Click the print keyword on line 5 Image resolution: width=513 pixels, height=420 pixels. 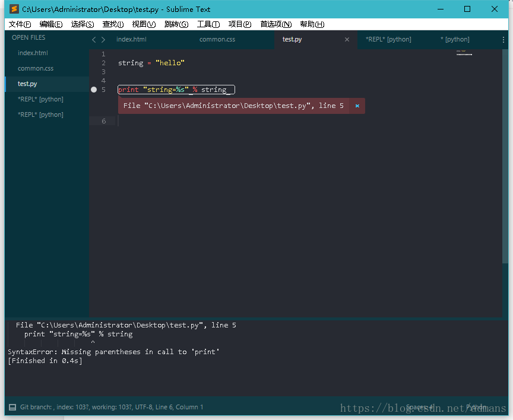pos(128,90)
